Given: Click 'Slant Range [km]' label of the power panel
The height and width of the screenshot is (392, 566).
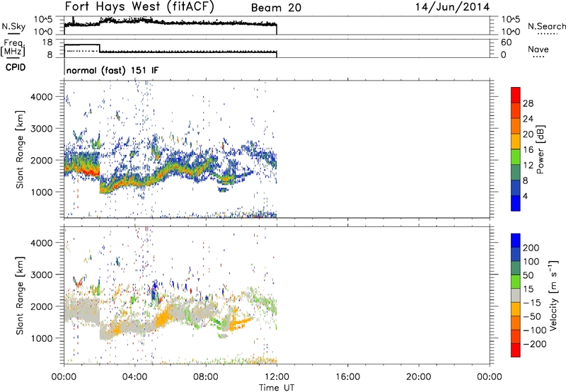Looking at the screenshot, I should 20,149.
